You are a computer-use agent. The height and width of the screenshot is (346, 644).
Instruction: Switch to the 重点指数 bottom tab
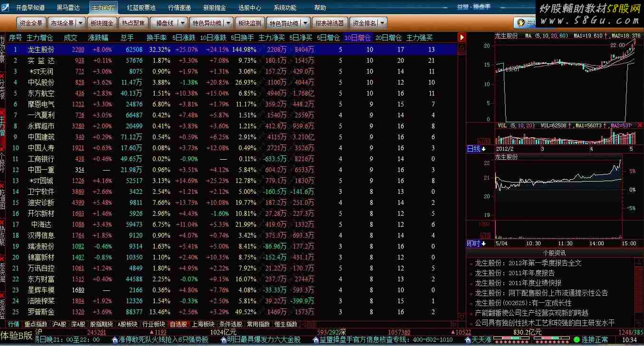pyautogui.click(x=36, y=324)
